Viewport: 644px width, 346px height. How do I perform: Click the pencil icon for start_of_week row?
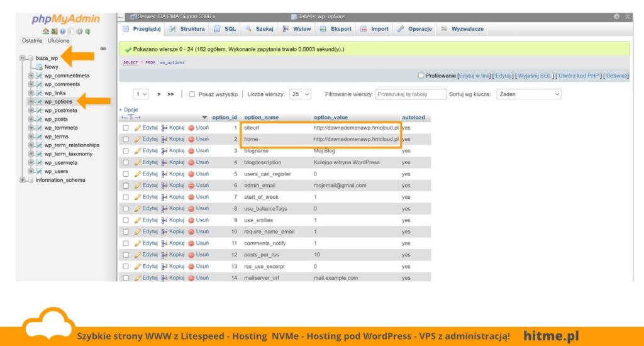pyautogui.click(x=138, y=198)
